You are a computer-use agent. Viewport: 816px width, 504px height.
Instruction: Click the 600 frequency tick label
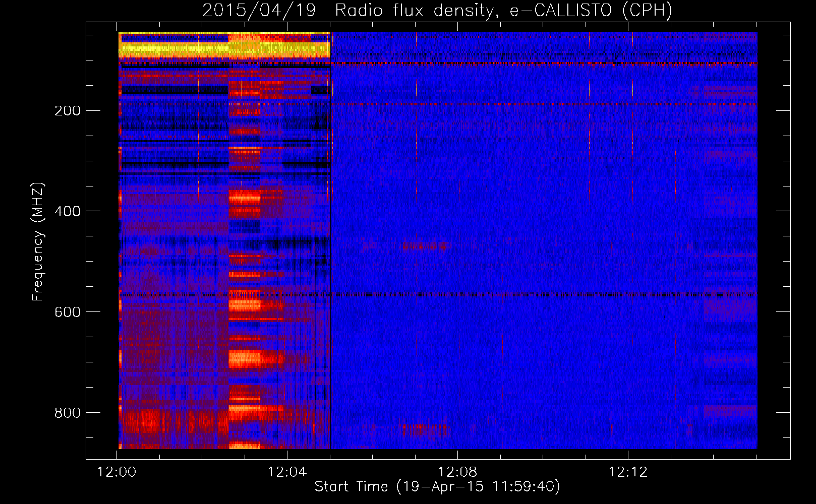(x=68, y=312)
